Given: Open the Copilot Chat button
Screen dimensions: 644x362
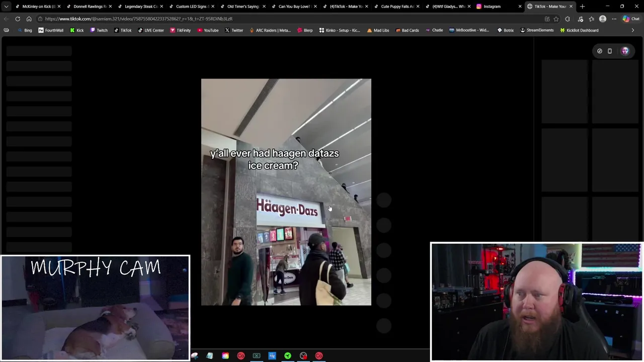Looking at the screenshot, I should pyautogui.click(x=631, y=19).
